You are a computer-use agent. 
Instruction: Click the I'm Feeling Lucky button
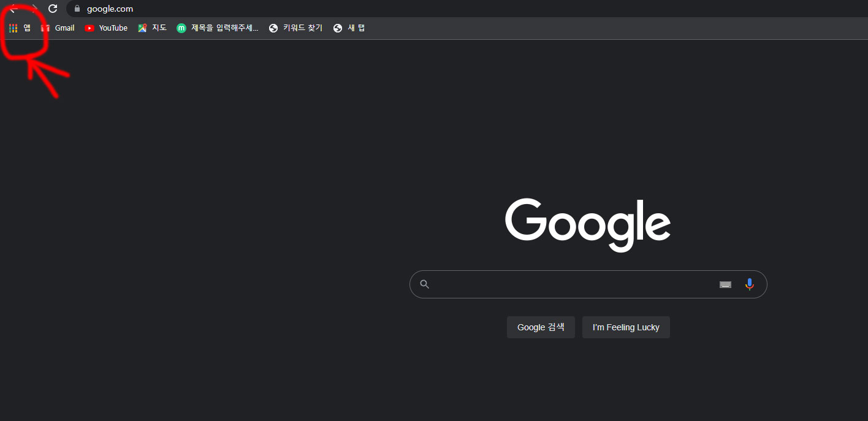626,327
